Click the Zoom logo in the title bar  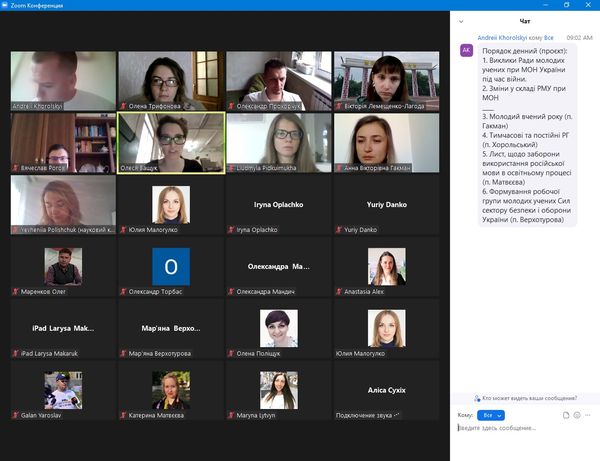(8, 7)
